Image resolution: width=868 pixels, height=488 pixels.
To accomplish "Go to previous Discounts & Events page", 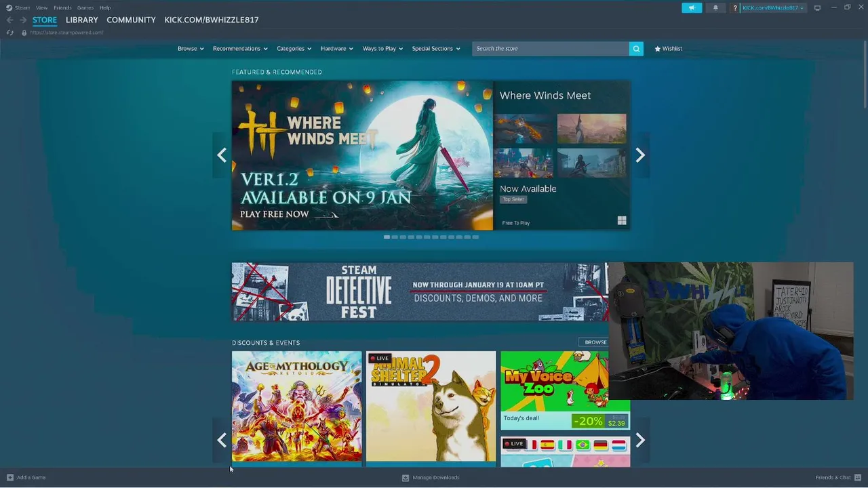I will click(x=222, y=441).
